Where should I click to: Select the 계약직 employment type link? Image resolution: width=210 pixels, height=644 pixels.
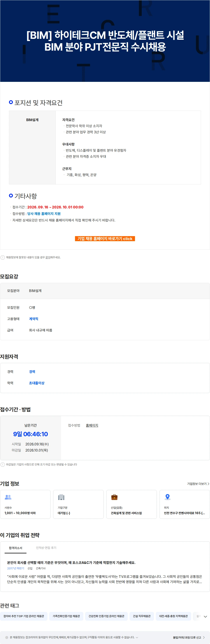click(x=34, y=319)
